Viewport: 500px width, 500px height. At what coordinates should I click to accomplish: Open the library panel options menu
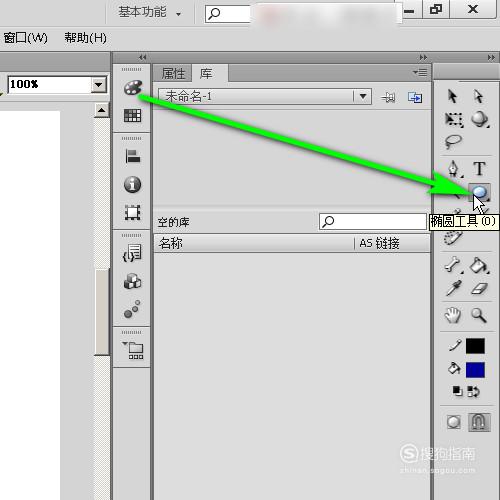pyautogui.click(x=420, y=72)
